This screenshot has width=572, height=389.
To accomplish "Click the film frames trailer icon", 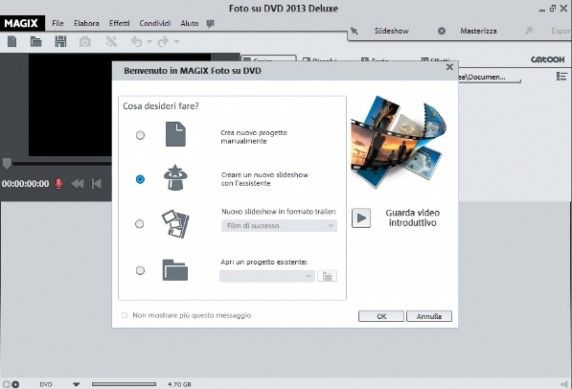I will coord(175,224).
